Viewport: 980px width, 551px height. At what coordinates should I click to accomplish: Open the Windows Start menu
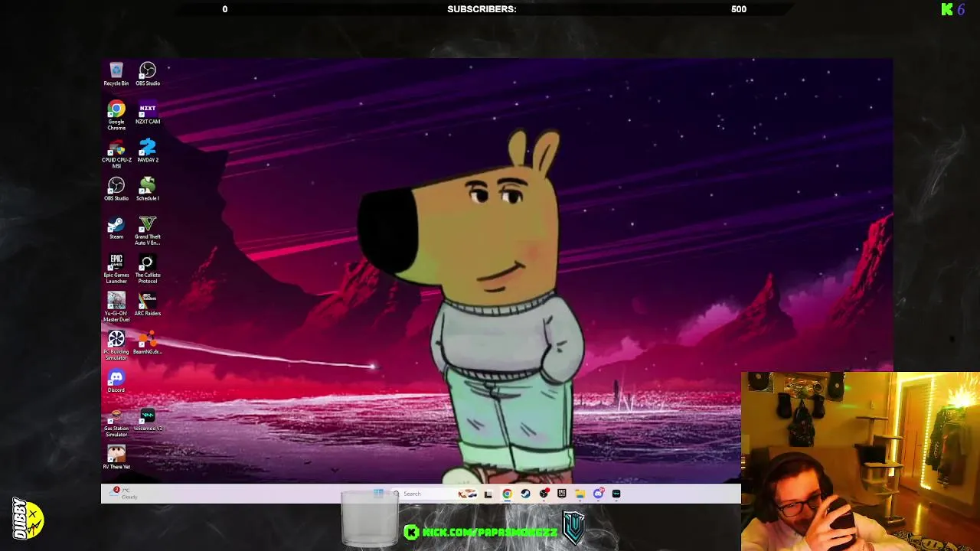(378, 494)
